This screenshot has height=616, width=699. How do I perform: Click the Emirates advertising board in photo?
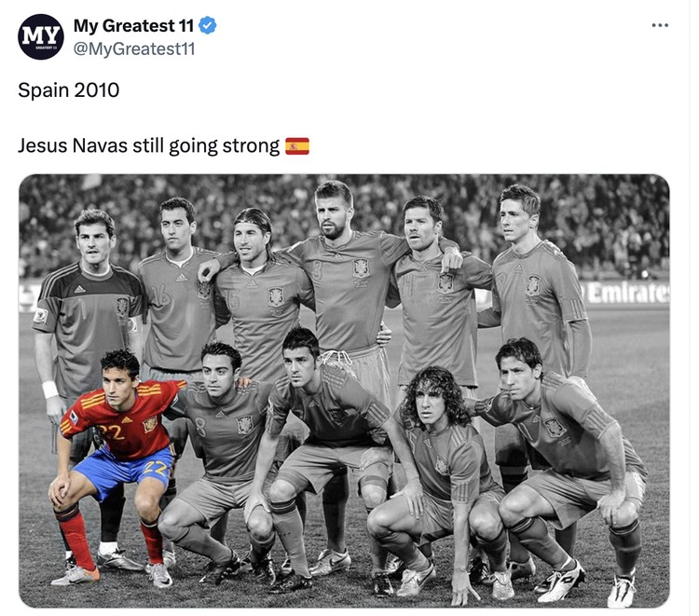[628, 294]
